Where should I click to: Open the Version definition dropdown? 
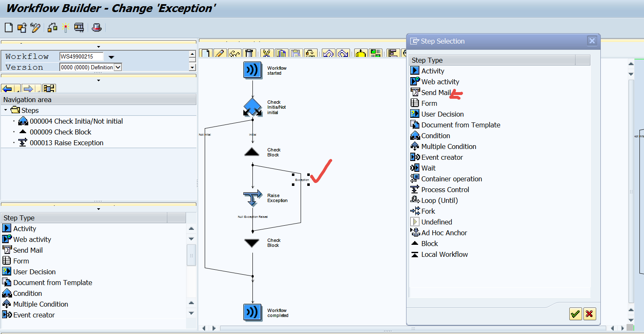click(x=118, y=67)
